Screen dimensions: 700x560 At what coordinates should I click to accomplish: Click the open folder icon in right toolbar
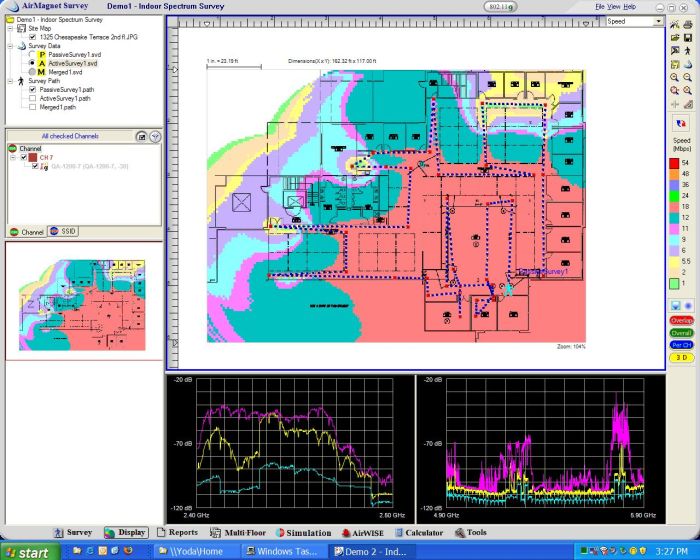[x=675, y=38]
